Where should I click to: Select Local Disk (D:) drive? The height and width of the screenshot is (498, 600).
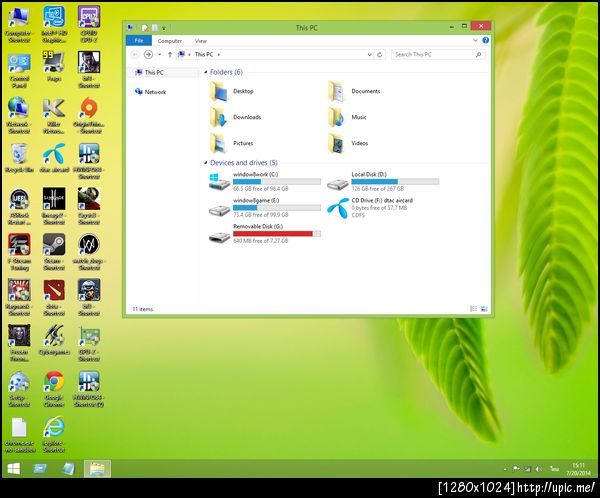pyautogui.click(x=383, y=181)
